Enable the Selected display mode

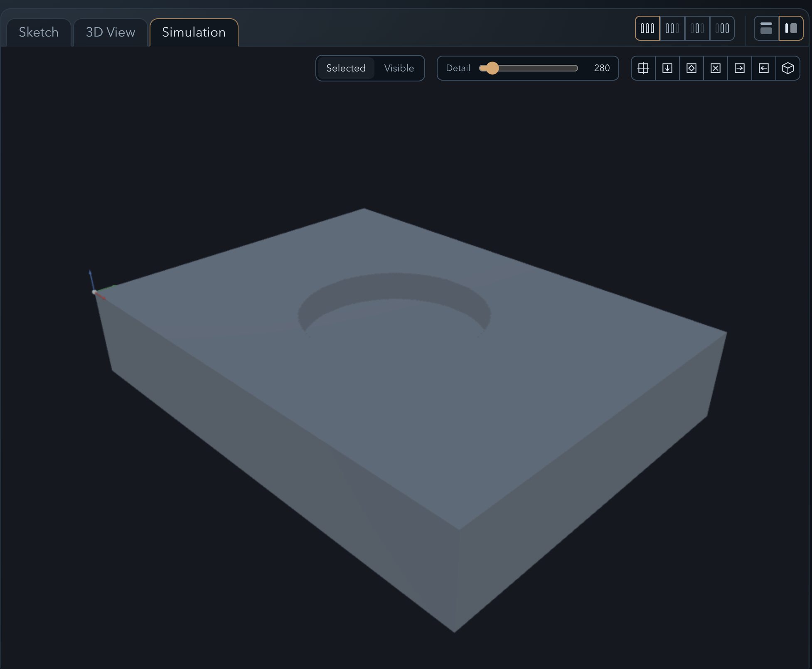tap(346, 68)
